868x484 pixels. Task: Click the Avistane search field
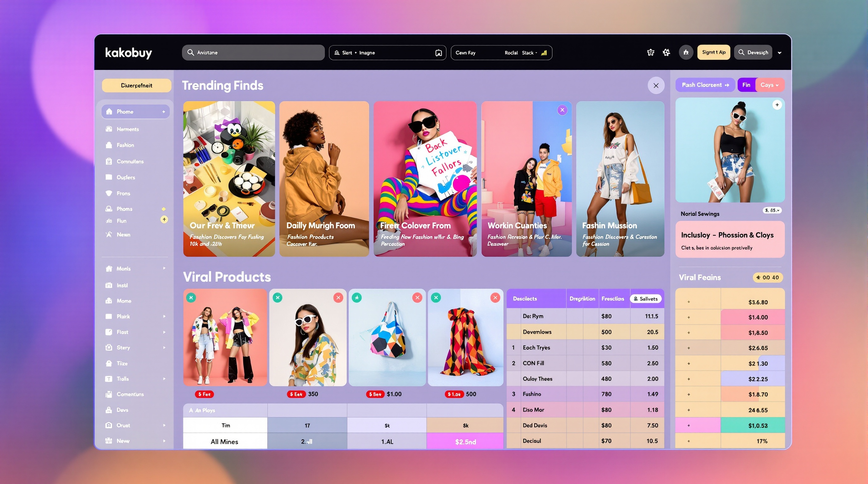pos(253,53)
